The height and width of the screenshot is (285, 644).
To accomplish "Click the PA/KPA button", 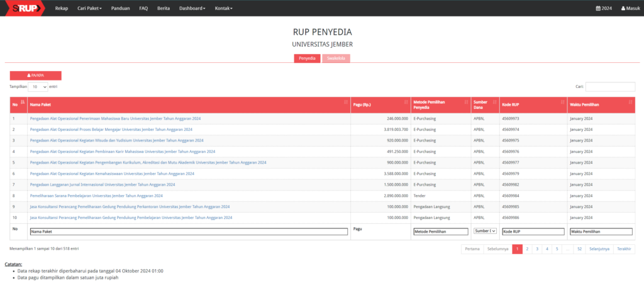I will coord(36,75).
